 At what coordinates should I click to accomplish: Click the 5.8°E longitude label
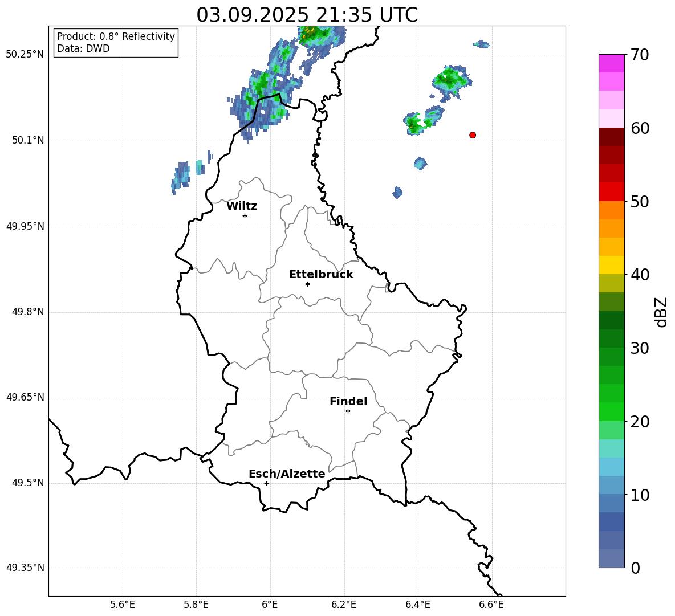(196, 605)
